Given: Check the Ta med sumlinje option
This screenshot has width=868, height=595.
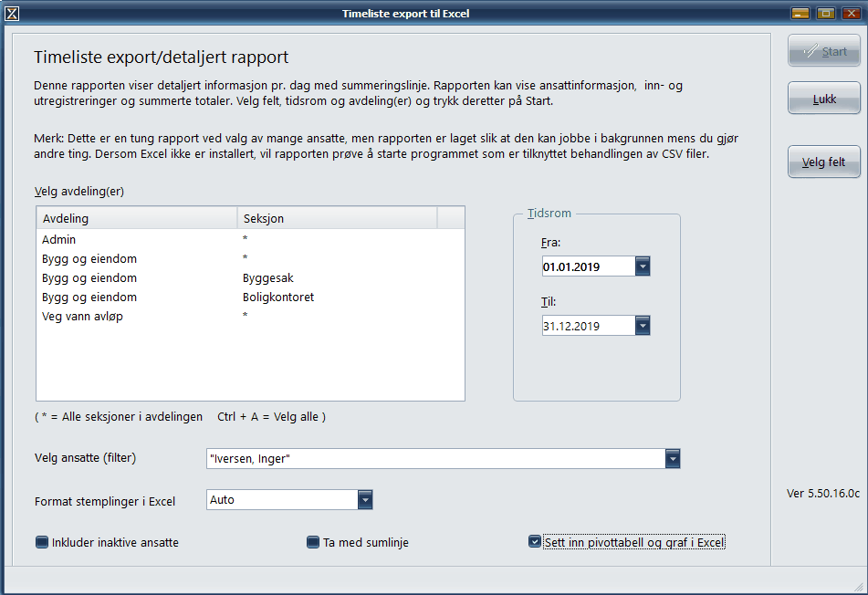Looking at the screenshot, I should pos(313,542).
